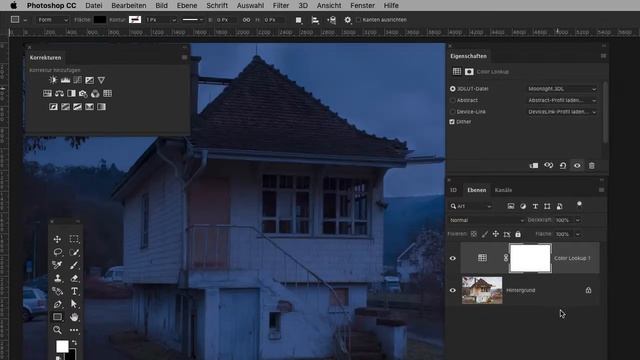Add a Black & White adjustment
The height and width of the screenshot is (360, 640).
71,93
